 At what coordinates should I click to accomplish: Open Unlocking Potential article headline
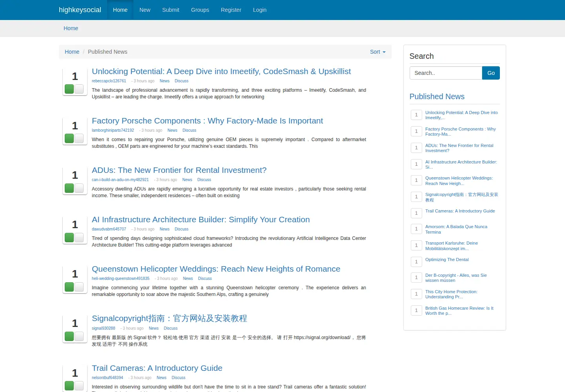[221, 71]
